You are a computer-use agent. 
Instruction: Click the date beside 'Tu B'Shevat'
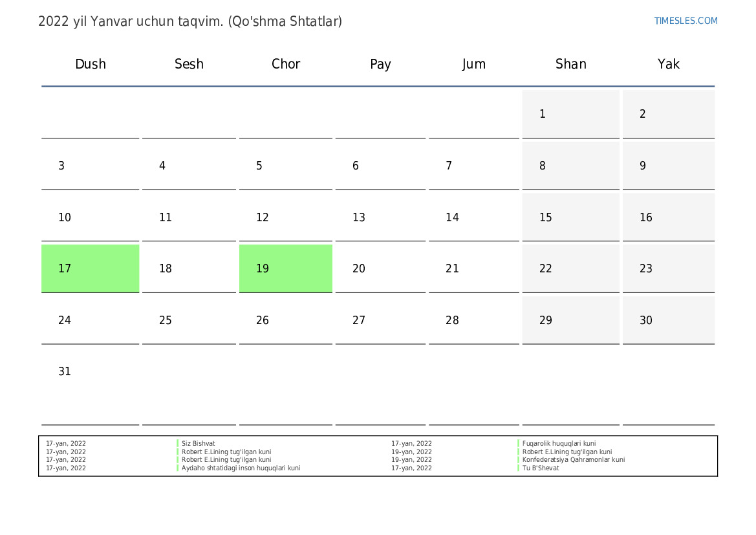click(411, 468)
